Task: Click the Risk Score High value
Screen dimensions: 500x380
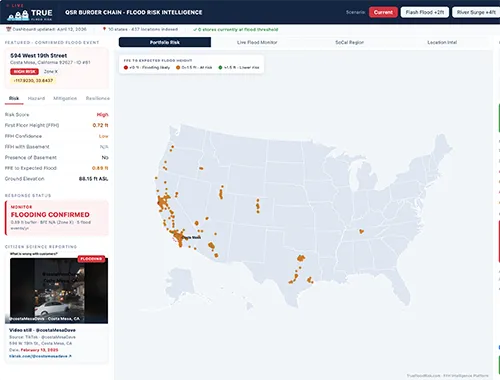Action: [x=103, y=115]
